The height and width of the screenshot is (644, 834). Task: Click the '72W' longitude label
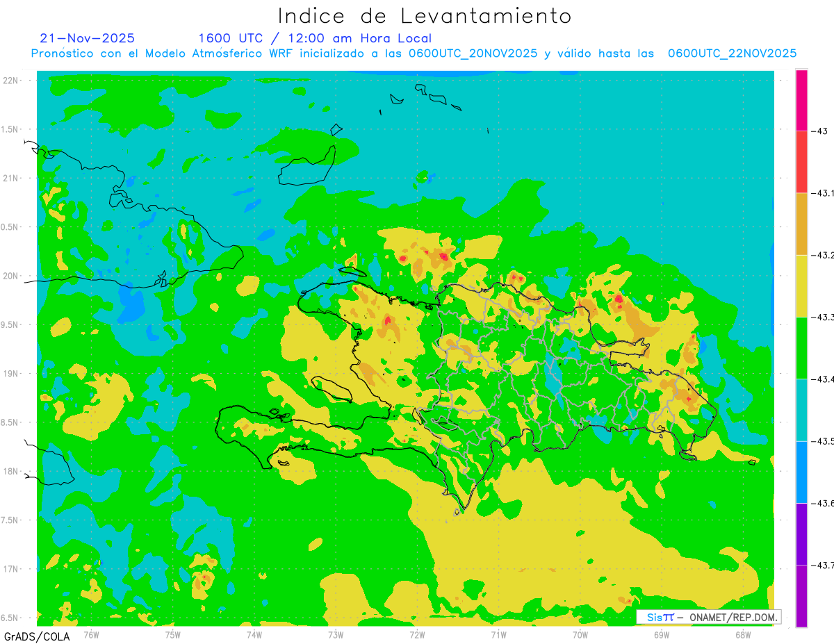[x=417, y=634]
